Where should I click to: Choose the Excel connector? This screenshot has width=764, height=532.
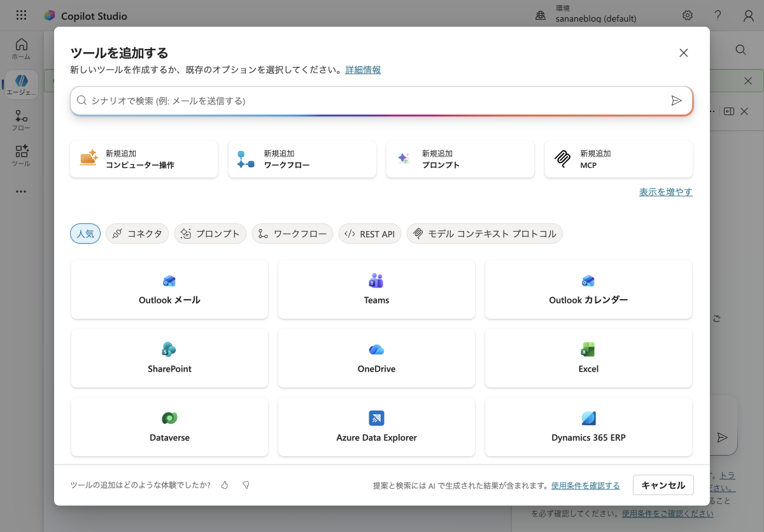pyautogui.click(x=588, y=358)
